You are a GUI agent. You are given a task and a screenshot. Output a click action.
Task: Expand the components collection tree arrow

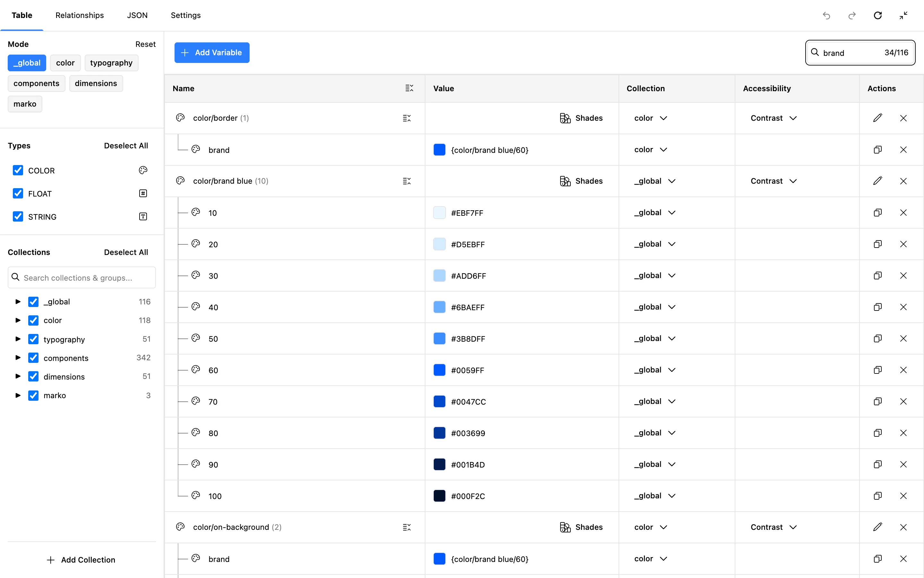[18, 358]
